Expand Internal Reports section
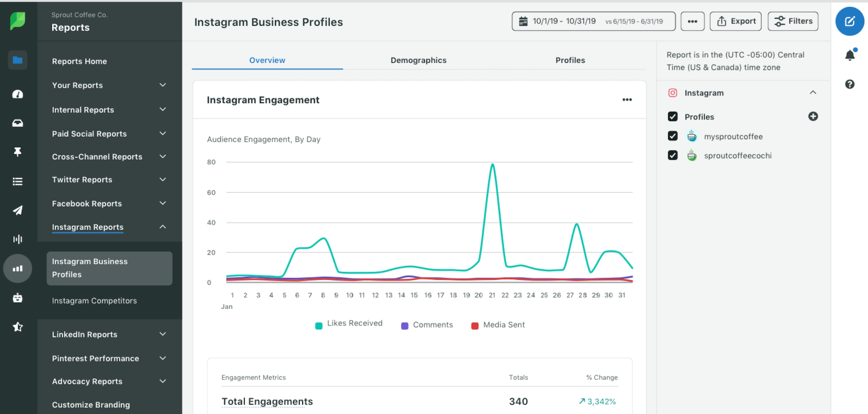Image resolution: width=868 pixels, height=414 pixels. tap(163, 110)
